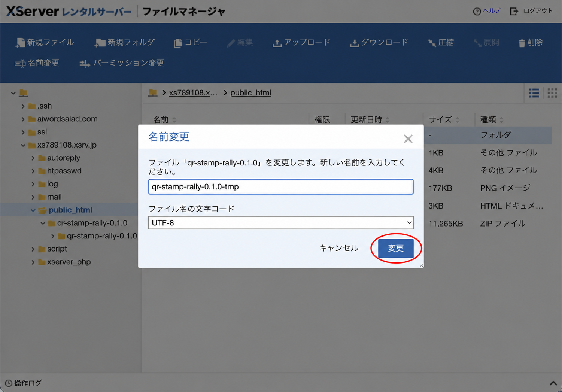
Task: Click the root folder icon in breadcrumb
Action: pyautogui.click(x=153, y=92)
